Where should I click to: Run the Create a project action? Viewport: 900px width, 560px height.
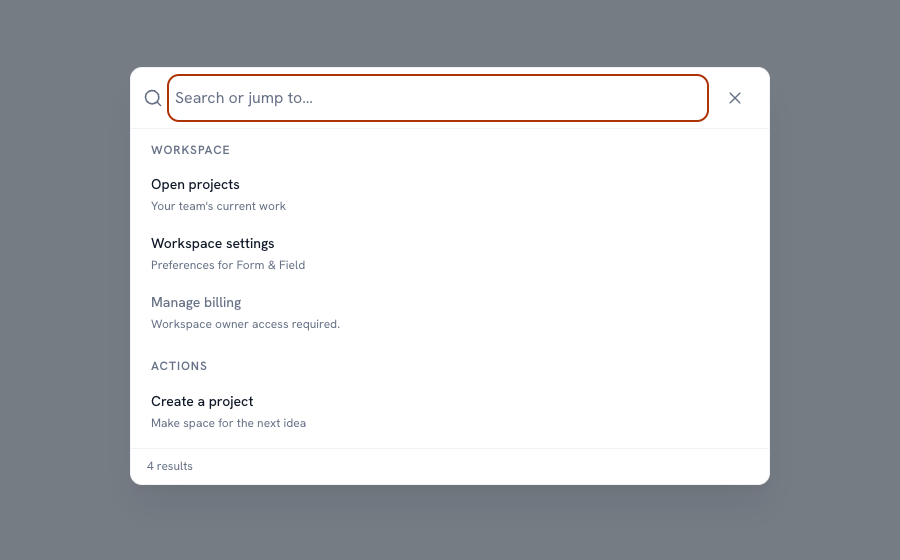click(x=449, y=412)
